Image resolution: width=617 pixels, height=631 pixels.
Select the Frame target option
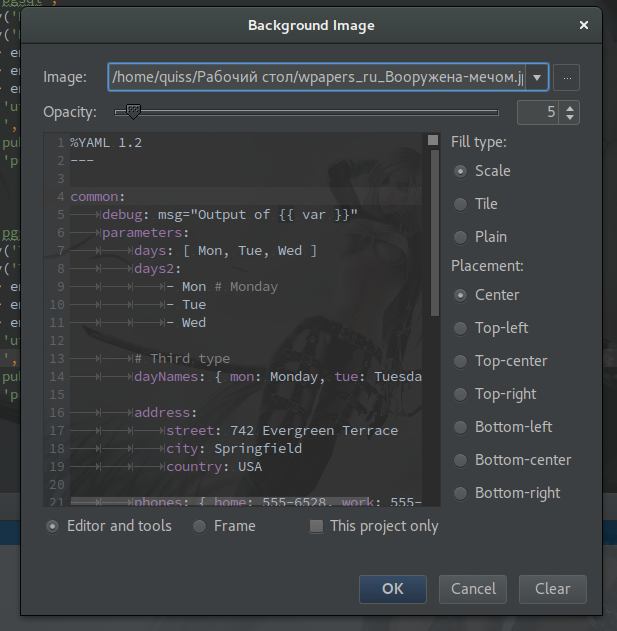[x=200, y=526]
